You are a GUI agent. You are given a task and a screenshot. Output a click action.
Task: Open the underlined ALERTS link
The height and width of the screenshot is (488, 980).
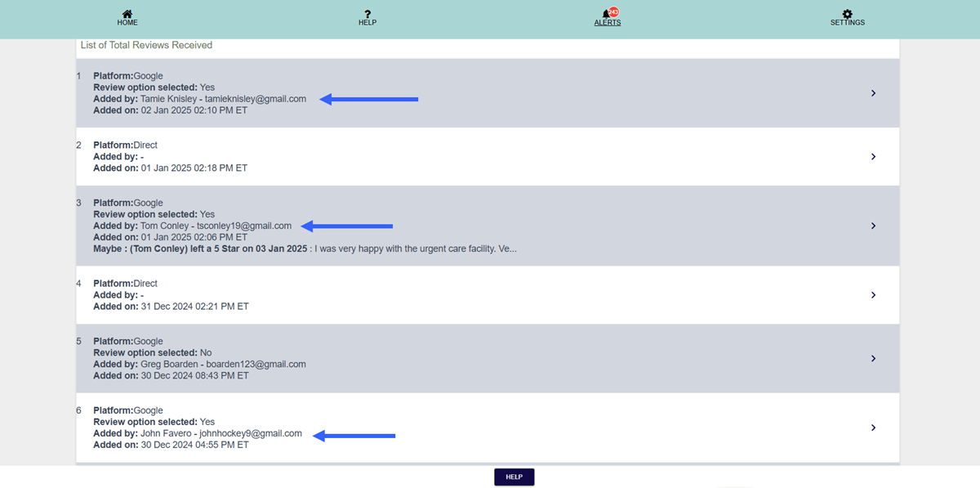point(608,24)
